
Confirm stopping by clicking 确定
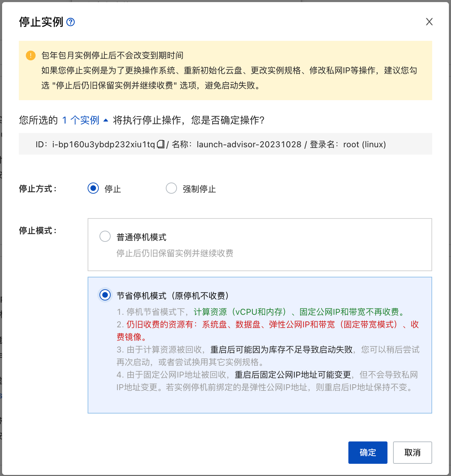pos(367,452)
